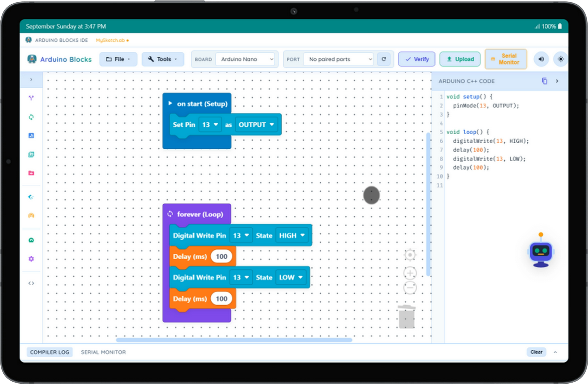Open pin 13 dropdown in LOW write block
This screenshot has height=384, width=588.
(x=241, y=277)
